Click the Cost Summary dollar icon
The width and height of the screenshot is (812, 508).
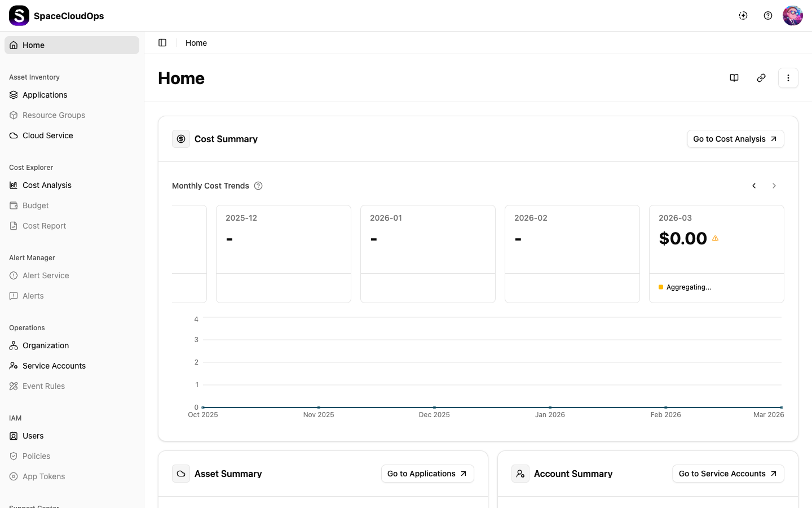tap(181, 139)
